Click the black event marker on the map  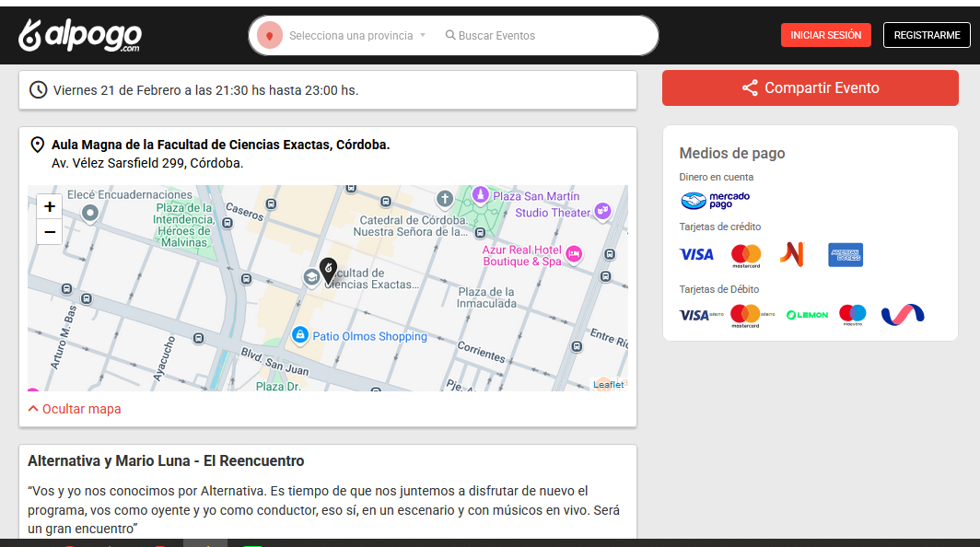coord(328,270)
